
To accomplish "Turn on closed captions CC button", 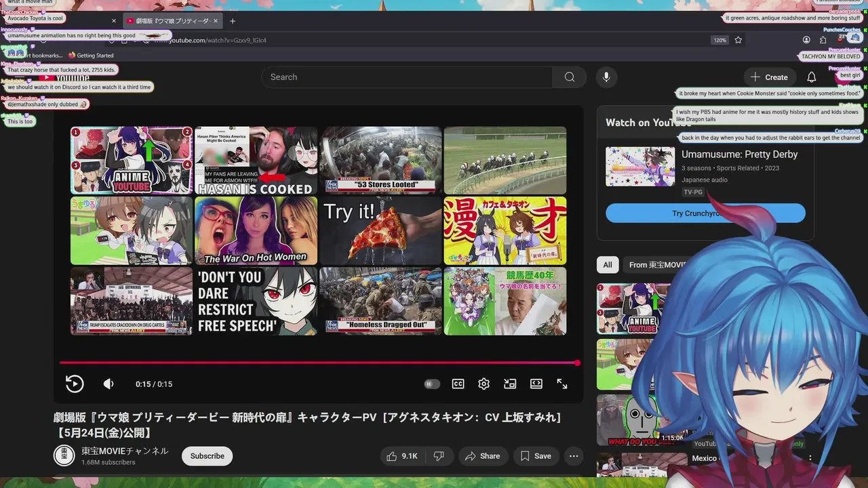I will coord(458,384).
